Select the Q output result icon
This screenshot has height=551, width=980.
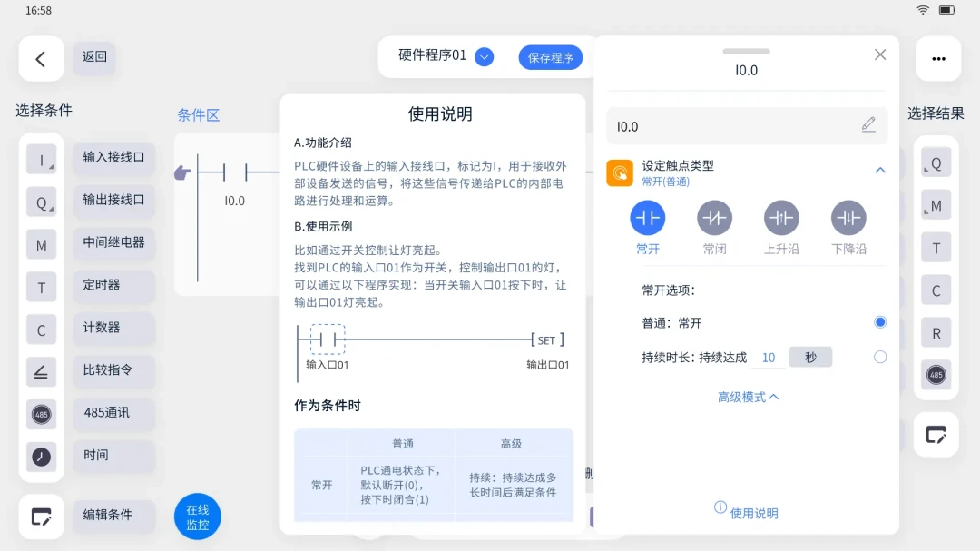tap(936, 164)
